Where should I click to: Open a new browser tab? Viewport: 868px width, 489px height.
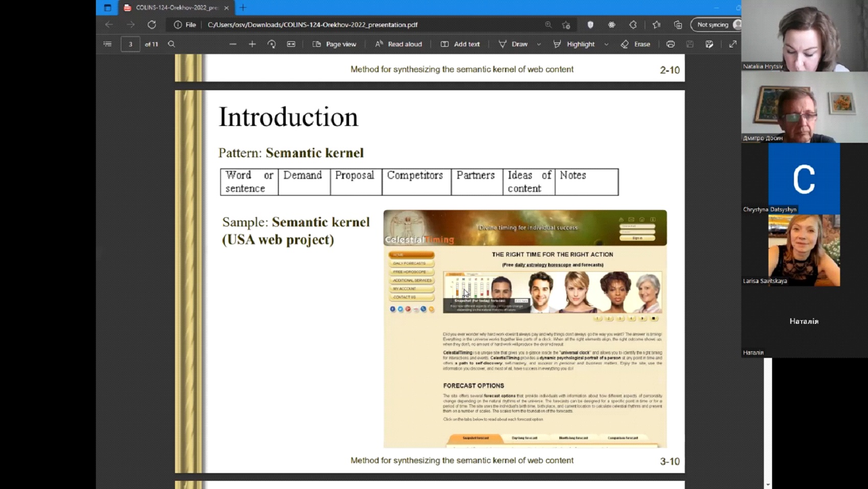(x=243, y=8)
